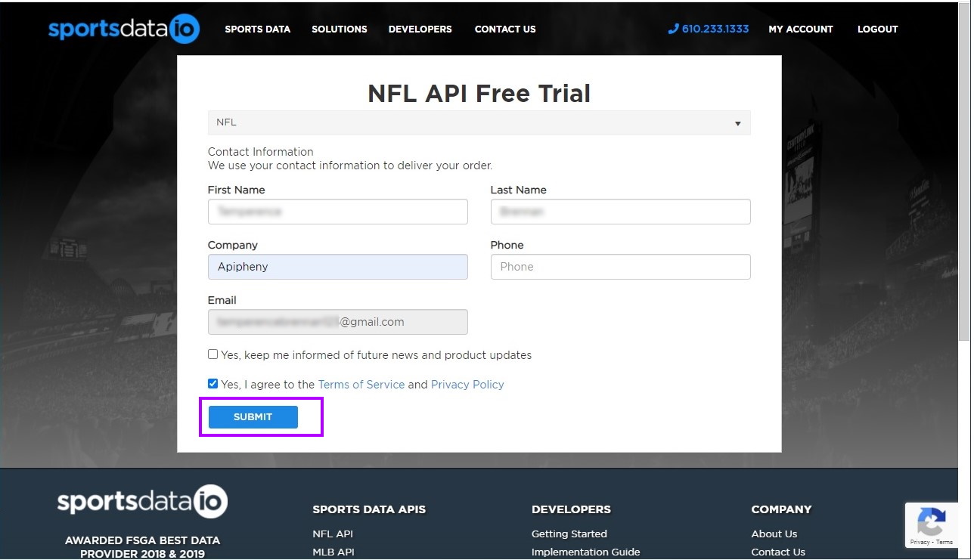
Task: Open the SPORTS DATA menu
Action: 257,29
